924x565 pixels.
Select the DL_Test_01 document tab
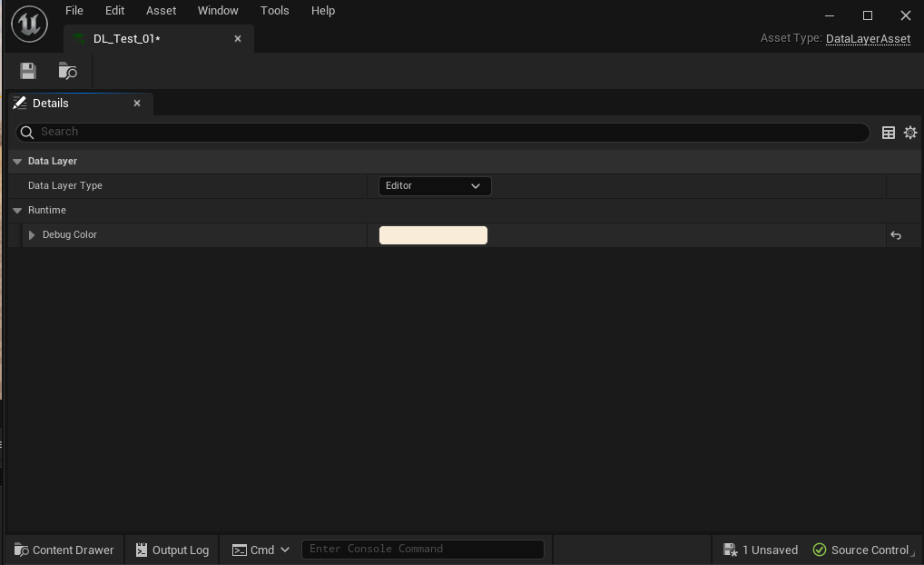pyautogui.click(x=159, y=39)
